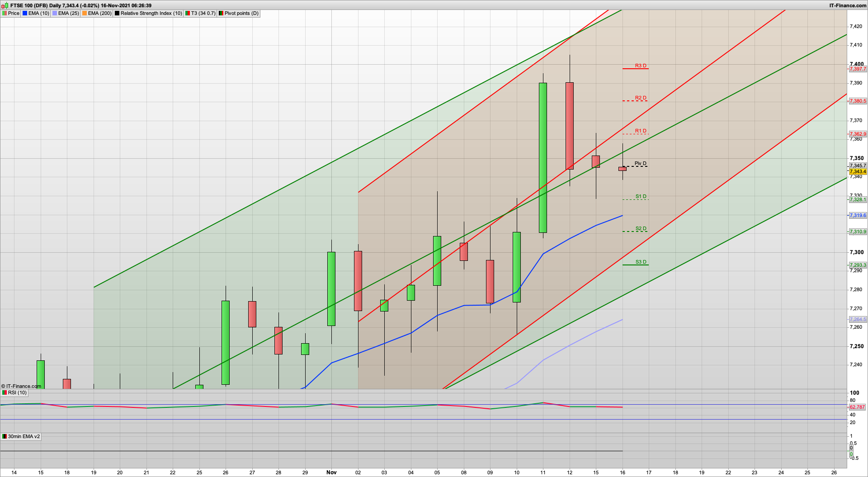This screenshot has height=477, width=868.
Task: Click the 7,420 label on the price axis
Action: (x=856, y=26)
